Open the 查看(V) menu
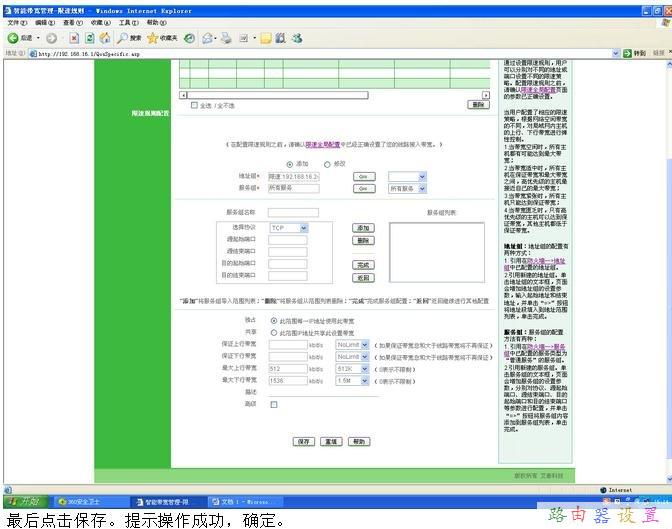 (x=72, y=22)
